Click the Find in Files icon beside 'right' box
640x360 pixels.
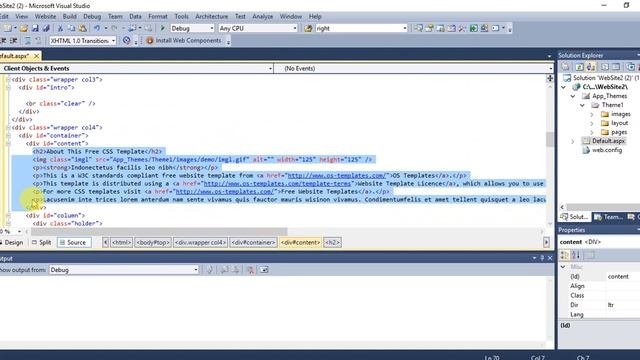point(308,28)
